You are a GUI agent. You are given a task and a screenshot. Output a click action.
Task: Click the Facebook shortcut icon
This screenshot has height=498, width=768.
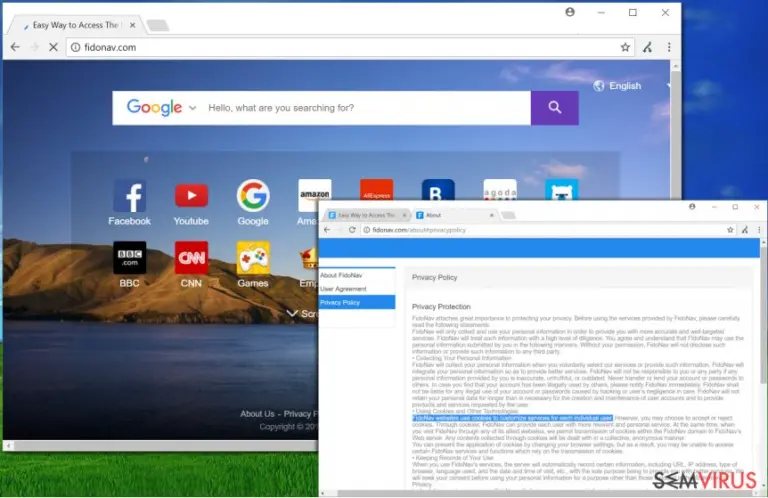click(x=129, y=195)
